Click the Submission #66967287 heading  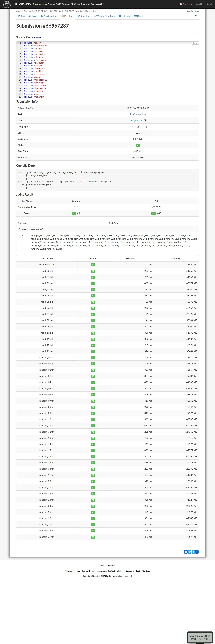43,26
